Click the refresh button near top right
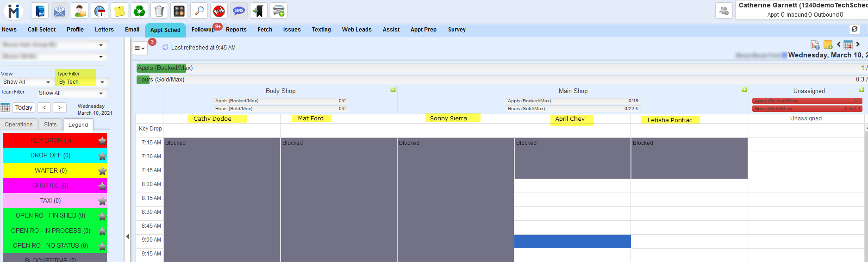 [855, 29]
